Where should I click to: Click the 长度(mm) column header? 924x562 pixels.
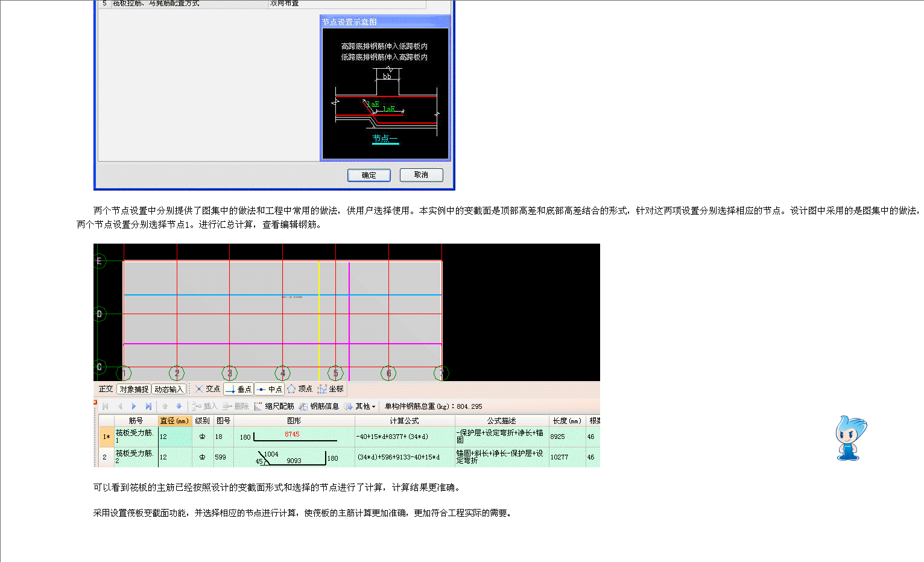(x=567, y=421)
